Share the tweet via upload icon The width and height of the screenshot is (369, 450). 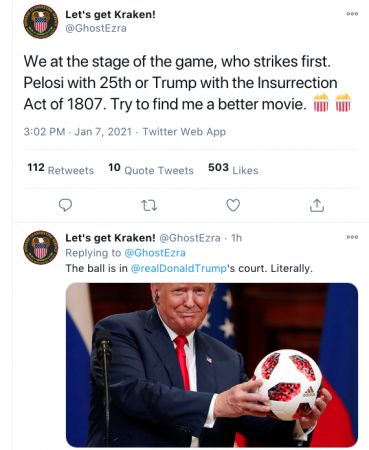coord(317,205)
